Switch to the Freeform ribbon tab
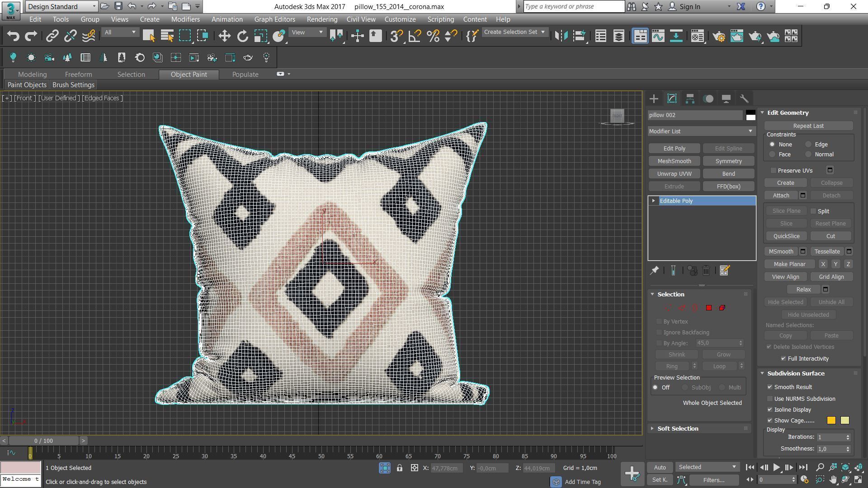This screenshot has height=488, width=868. click(x=78, y=75)
